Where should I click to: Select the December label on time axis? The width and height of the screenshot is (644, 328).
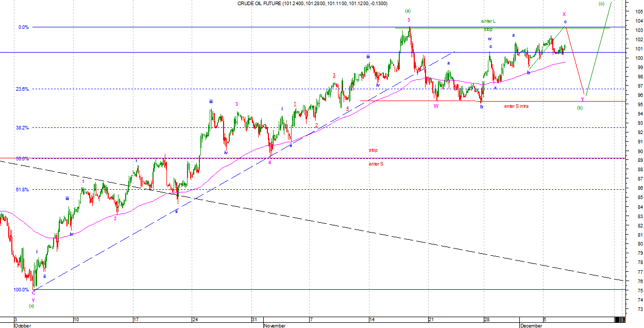coord(531,325)
